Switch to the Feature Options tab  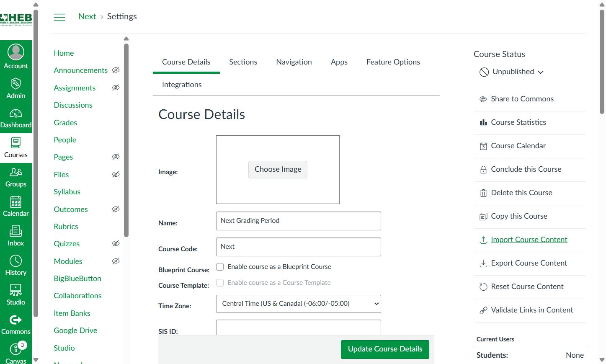393,62
